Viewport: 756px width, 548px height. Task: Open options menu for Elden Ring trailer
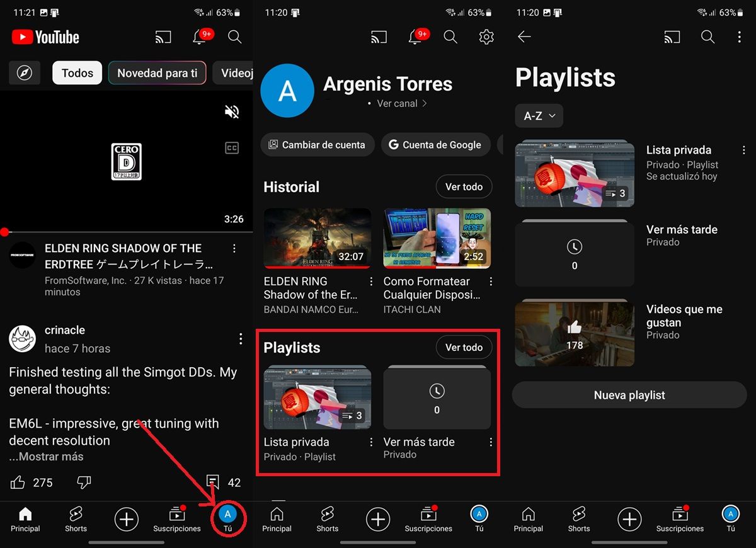tap(234, 249)
